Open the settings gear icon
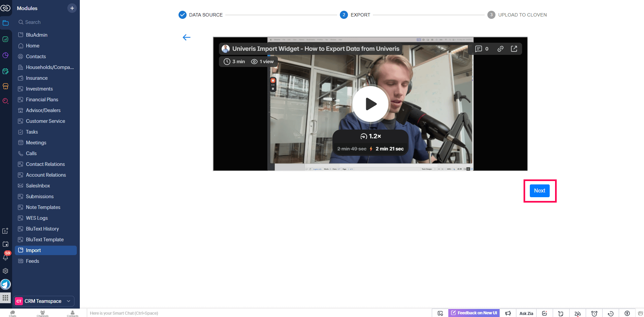The image size is (644, 317). [5, 271]
